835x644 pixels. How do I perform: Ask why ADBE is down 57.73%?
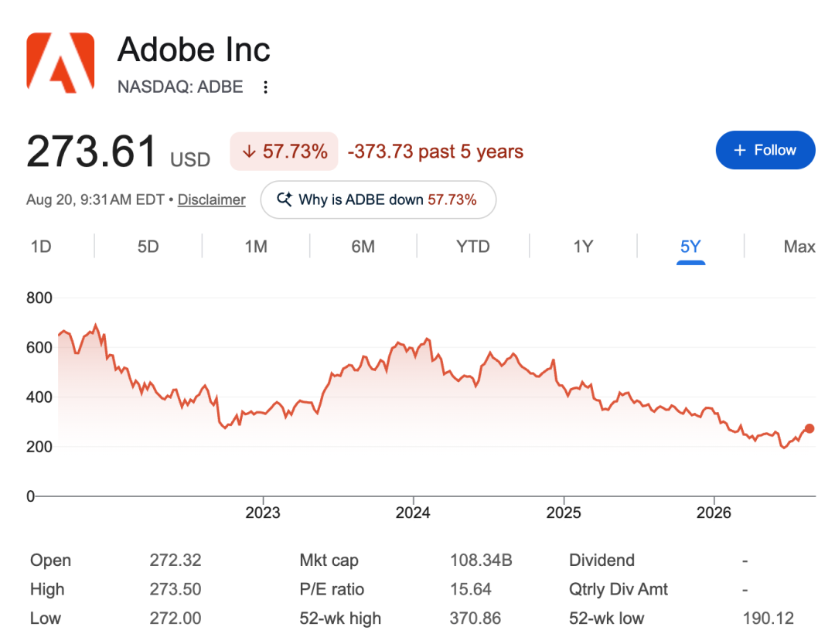[x=378, y=199]
